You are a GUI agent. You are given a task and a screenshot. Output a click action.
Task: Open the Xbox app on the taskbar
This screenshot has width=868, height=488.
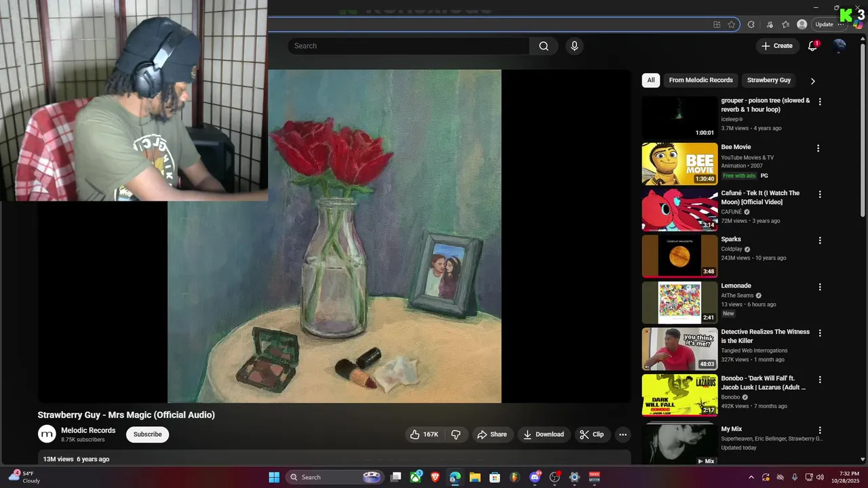click(x=415, y=477)
